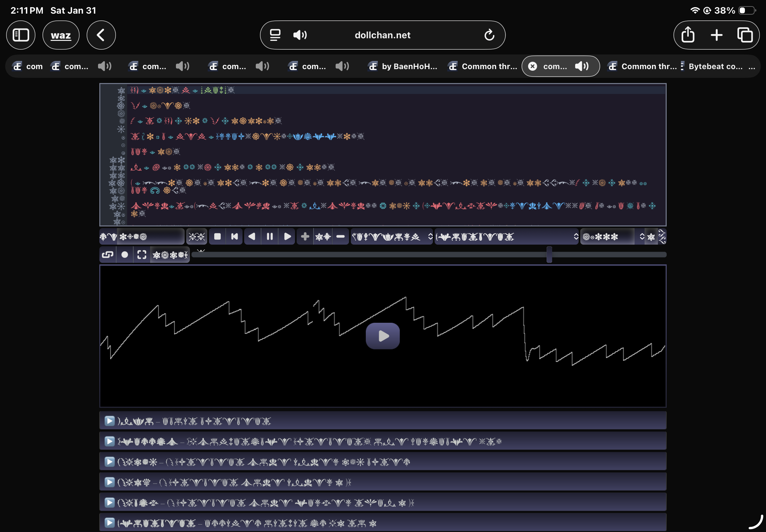Click the plus button in playback toolbar
The height and width of the screenshot is (532, 766).
click(305, 237)
